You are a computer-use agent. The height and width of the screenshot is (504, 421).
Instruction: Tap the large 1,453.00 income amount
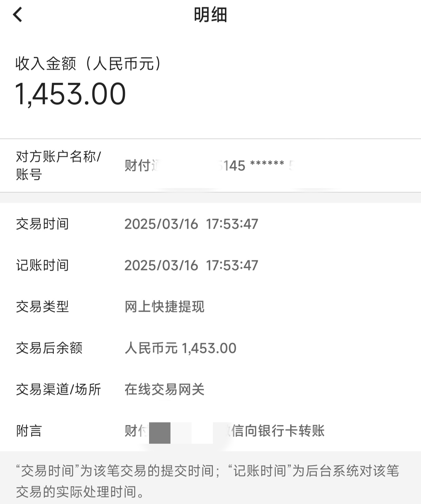point(70,94)
